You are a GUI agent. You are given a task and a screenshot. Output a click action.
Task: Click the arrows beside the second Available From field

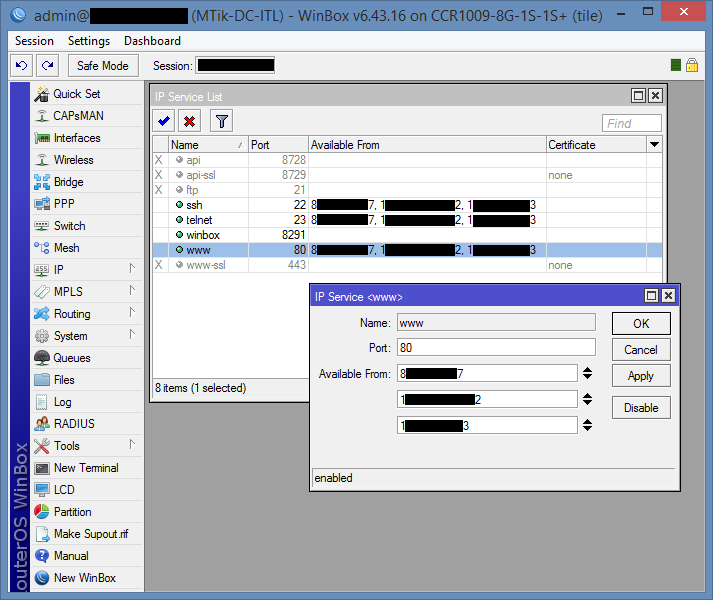click(587, 399)
